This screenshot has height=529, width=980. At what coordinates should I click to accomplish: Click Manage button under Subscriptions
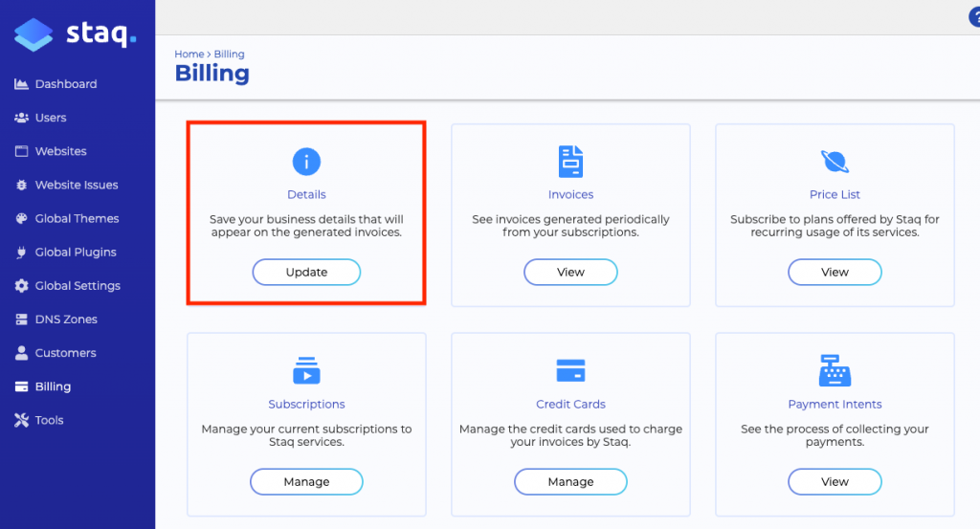[x=306, y=482]
